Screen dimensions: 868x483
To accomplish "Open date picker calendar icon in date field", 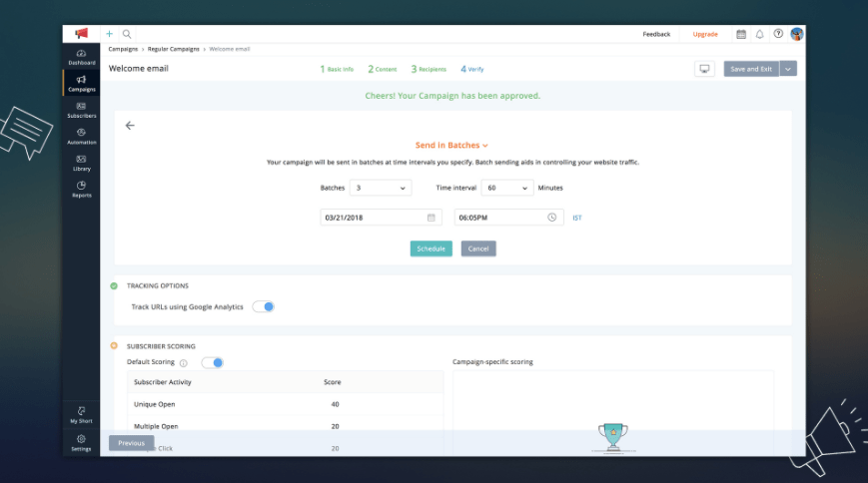I will tap(431, 218).
